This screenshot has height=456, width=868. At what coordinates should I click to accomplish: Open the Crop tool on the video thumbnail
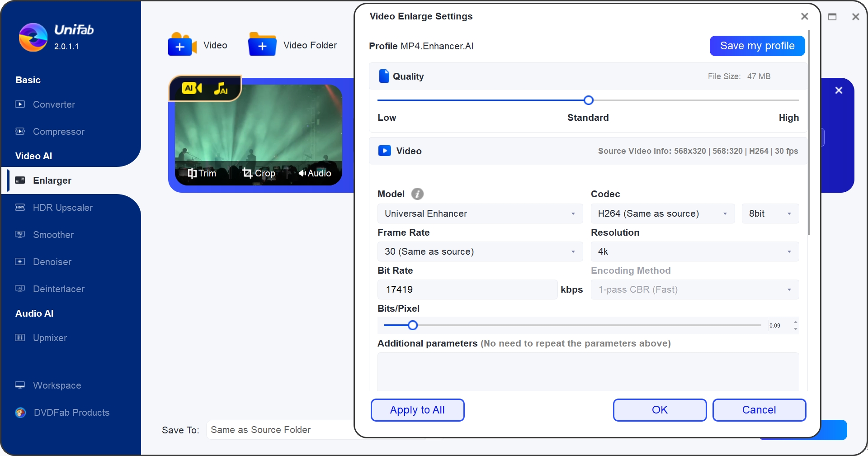click(259, 173)
